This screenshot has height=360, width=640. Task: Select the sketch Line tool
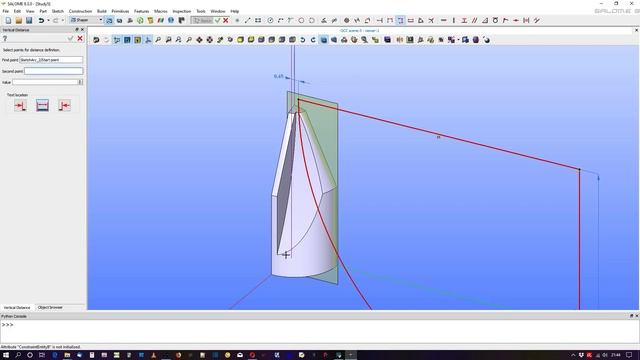point(247,20)
